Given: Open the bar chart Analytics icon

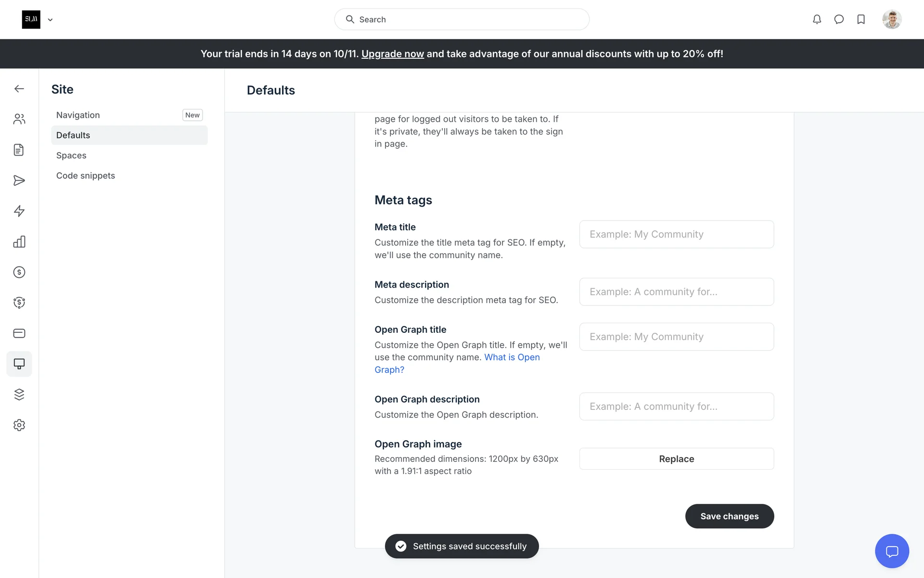Looking at the screenshot, I should coord(19,242).
